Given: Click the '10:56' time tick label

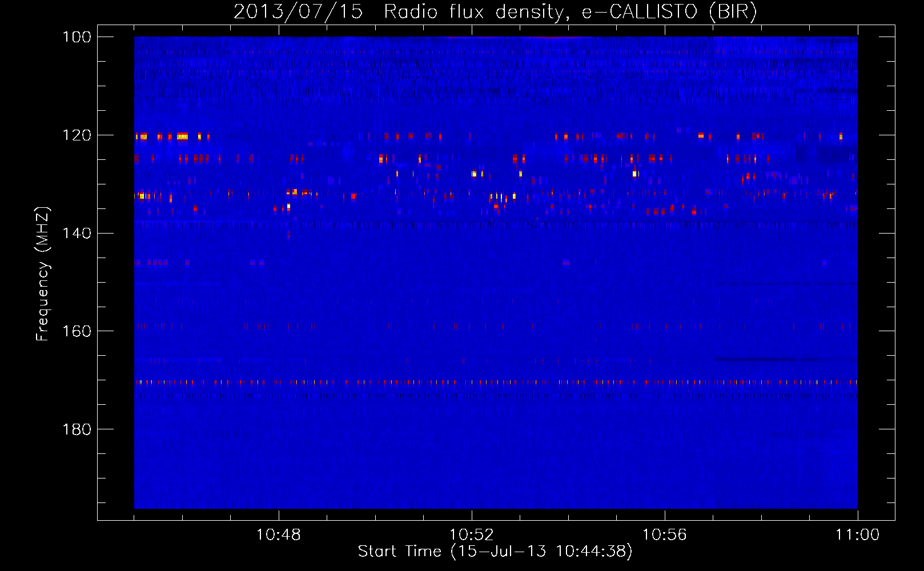Looking at the screenshot, I should coord(664,535).
